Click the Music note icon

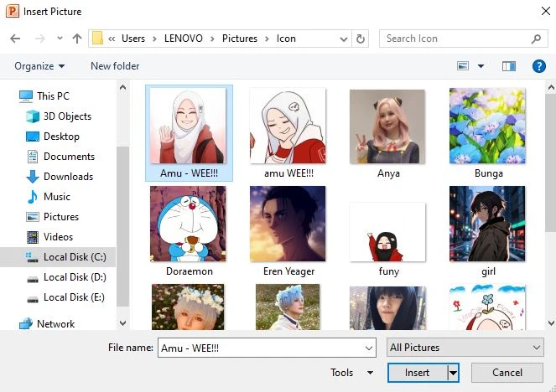32,197
